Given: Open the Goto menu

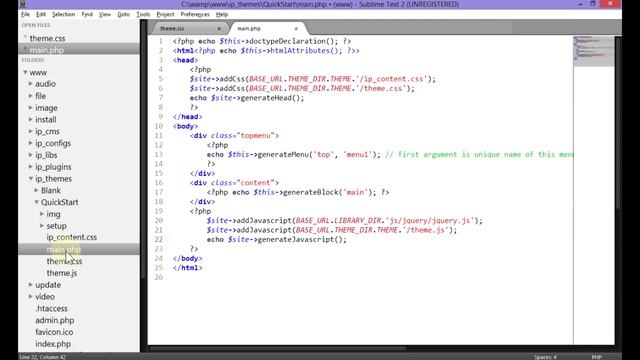Looking at the screenshot, I should click(x=123, y=14).
